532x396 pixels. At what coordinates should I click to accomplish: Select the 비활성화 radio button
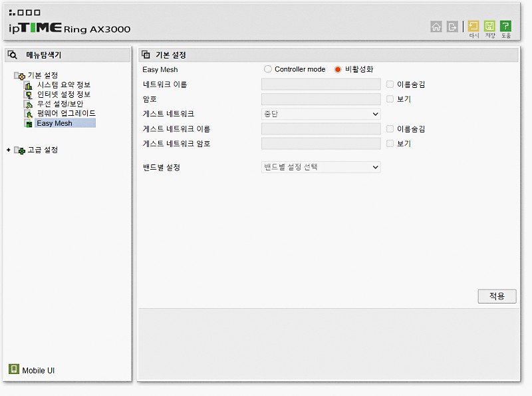click(338, 69)
